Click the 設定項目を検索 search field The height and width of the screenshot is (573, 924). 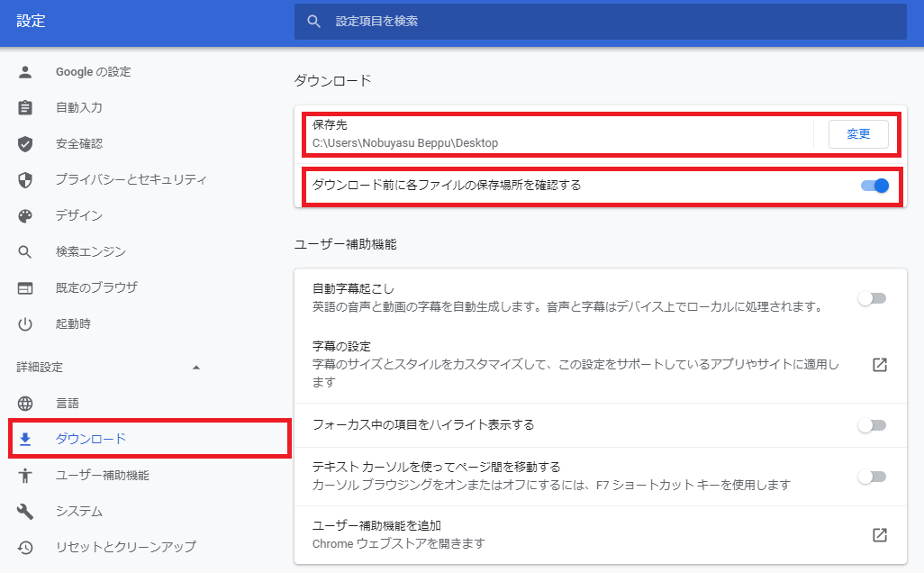612,21
